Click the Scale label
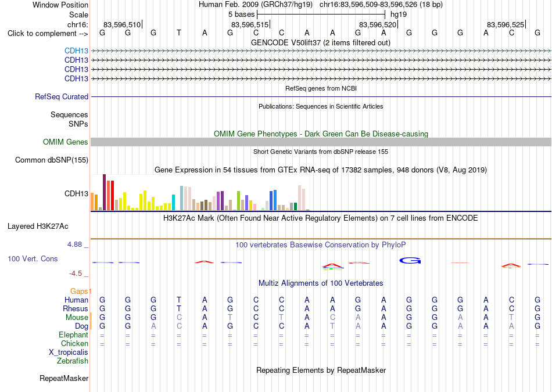This screenshot has width=552, height=392. click(x=78, y=15)
